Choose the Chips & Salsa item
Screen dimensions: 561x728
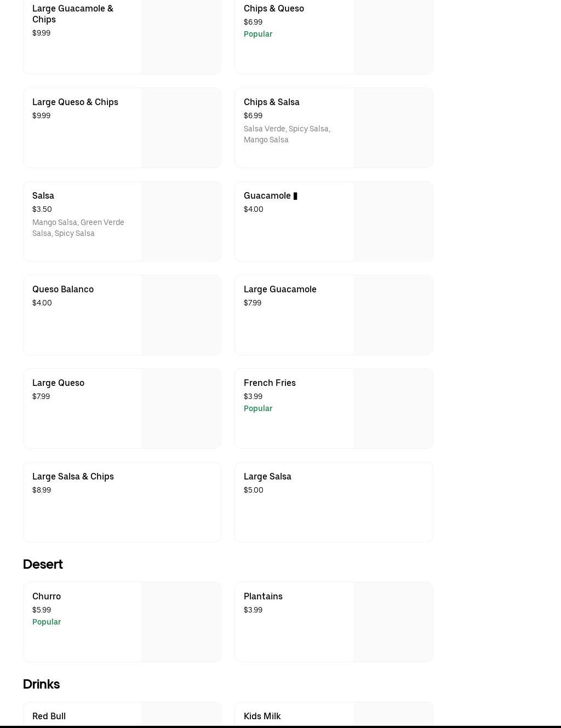pos(334,128)
